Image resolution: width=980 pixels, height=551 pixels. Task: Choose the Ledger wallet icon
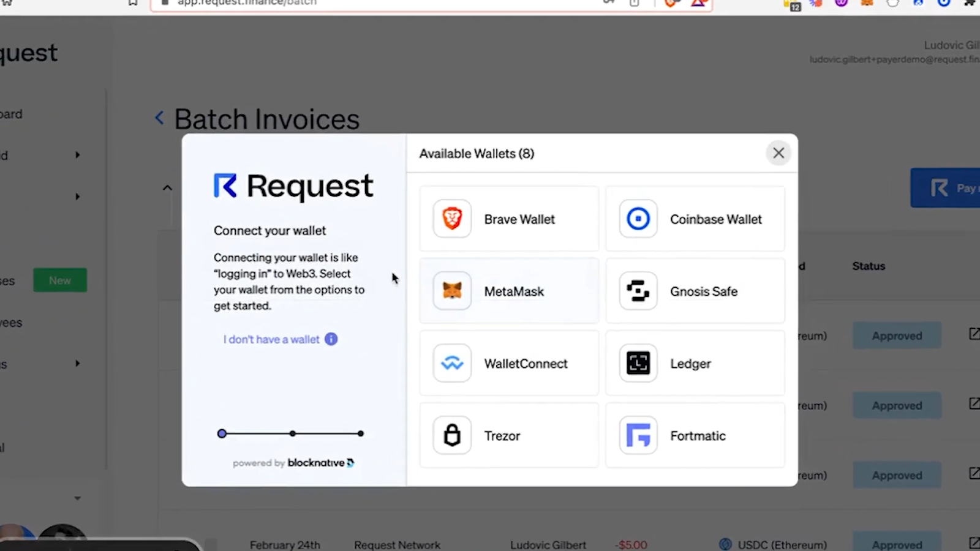click(x=638, y=363)
